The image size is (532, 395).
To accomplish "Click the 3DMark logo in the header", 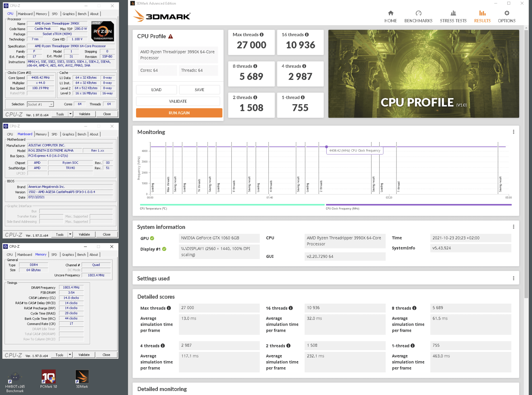I will 162,16.
